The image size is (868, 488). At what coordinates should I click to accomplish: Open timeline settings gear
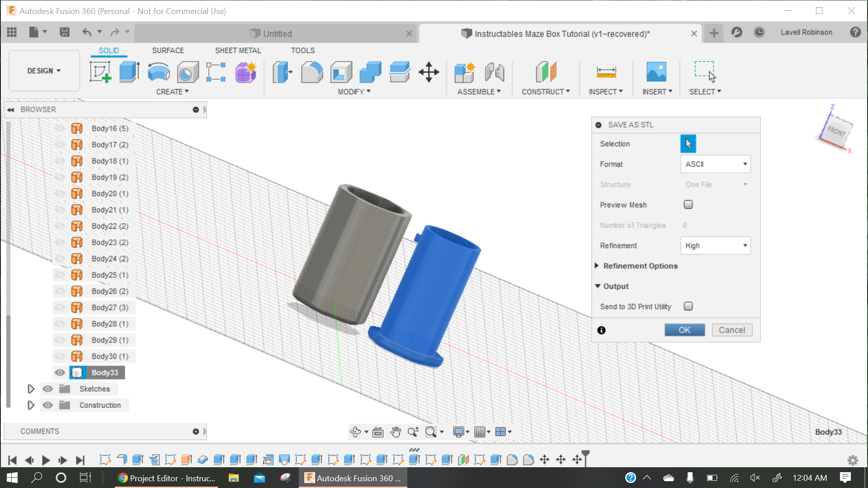pyautogui.click(x=853, y=460)
